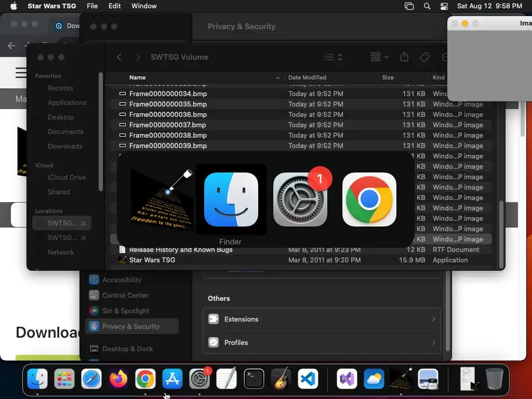The height and width of the screenshot is (399, 532).
Task: Open Launchpad from the Dock
Action: coord(64,379)
